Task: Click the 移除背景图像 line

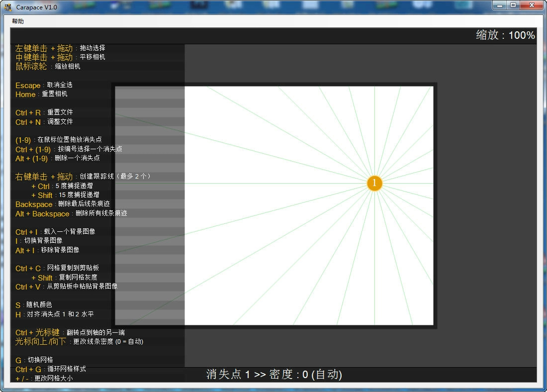Action: 47,250
